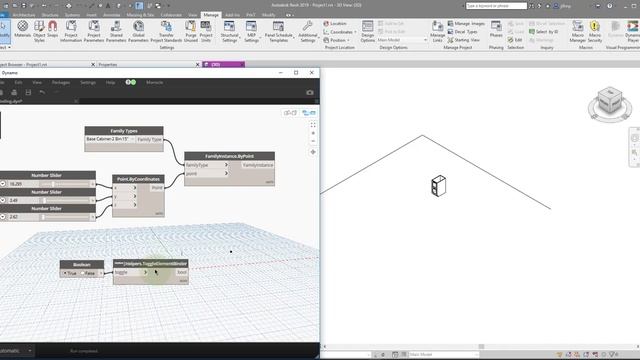Switch to the background 3D preview navigation
This screenshot has height=360, width=640.
290,113
